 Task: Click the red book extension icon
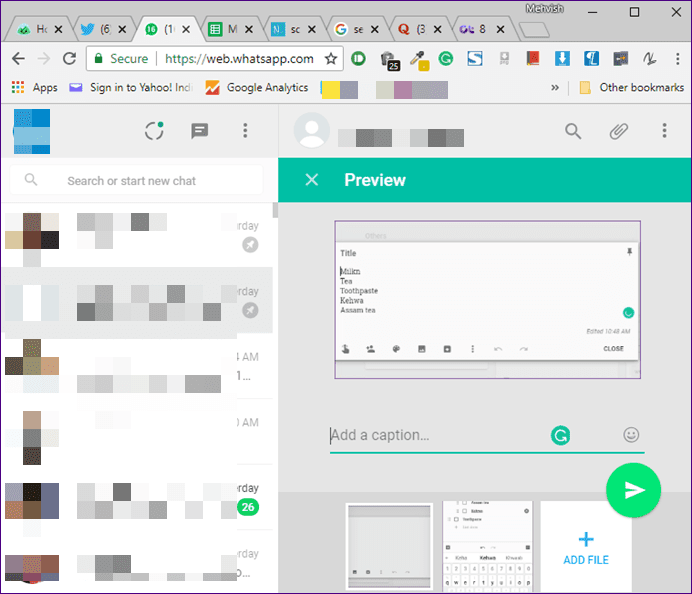tap(533, 58)
